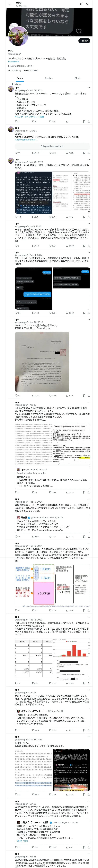Image resolution: width=98 pixels, height=868 pixels.
Task: Go back using the top-left arrow
Action: (9, 4)
